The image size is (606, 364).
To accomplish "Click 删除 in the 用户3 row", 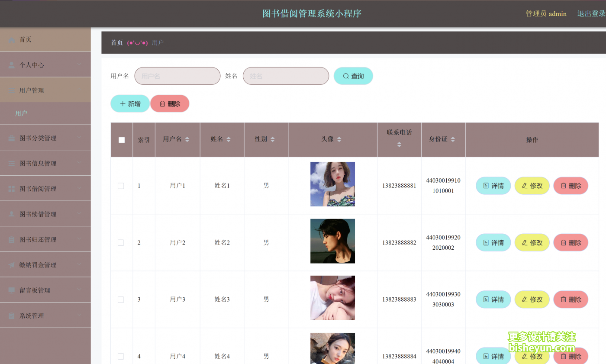I will pos(571,300).
